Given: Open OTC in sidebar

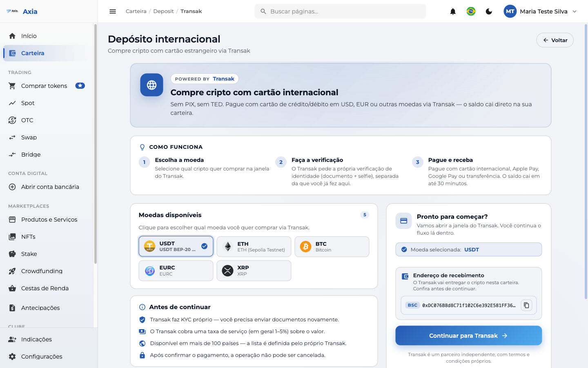Looking at the screenshot, I should point(45,120).
